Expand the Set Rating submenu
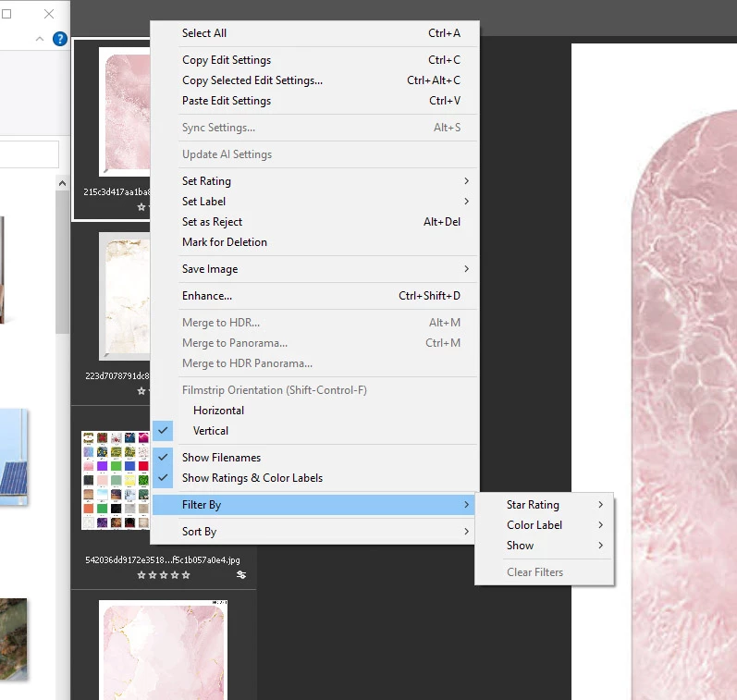737x700 pixels. [315, 181]
